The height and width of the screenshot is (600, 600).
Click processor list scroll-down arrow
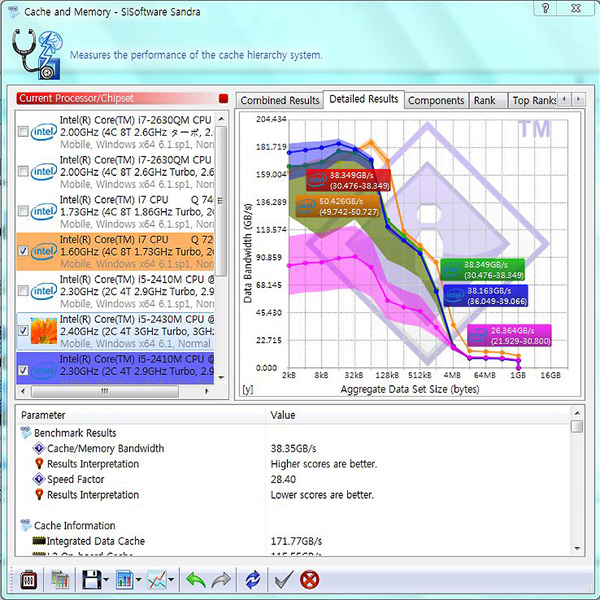click(x=221, y=378)
